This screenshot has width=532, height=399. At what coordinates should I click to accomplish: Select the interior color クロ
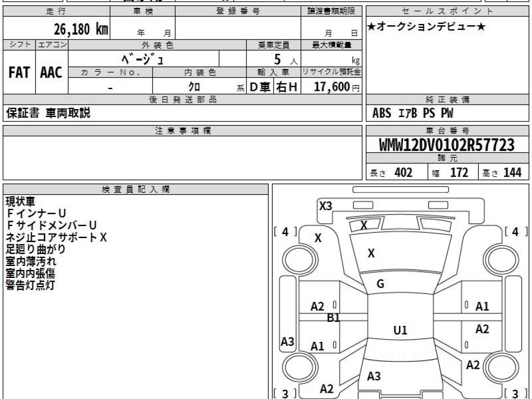click(x=194, y=86)
